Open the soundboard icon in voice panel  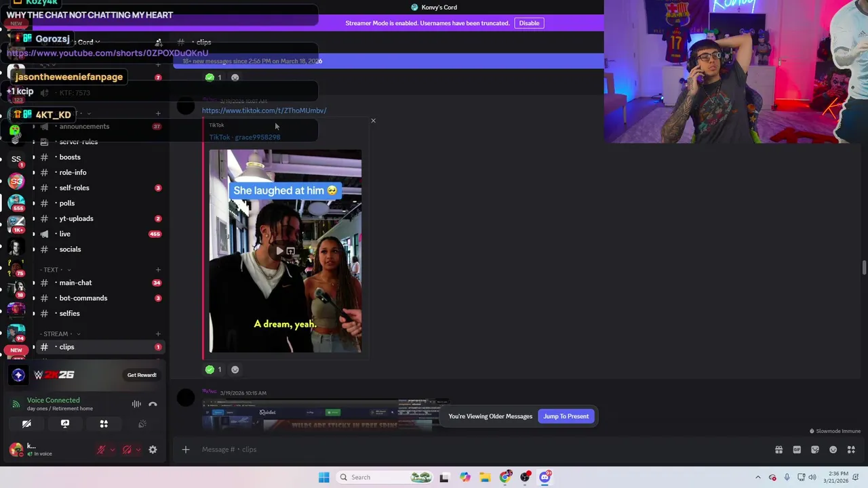(x=142, y=424)
